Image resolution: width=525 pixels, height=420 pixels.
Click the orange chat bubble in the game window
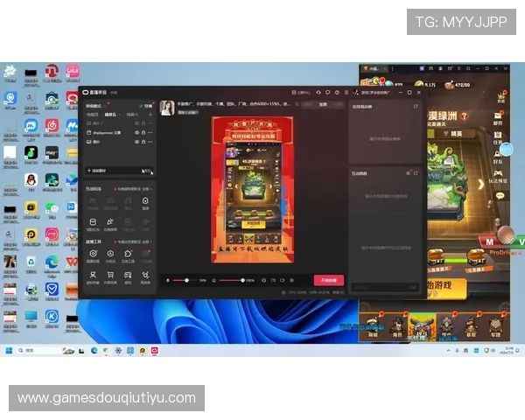point(500,196)
